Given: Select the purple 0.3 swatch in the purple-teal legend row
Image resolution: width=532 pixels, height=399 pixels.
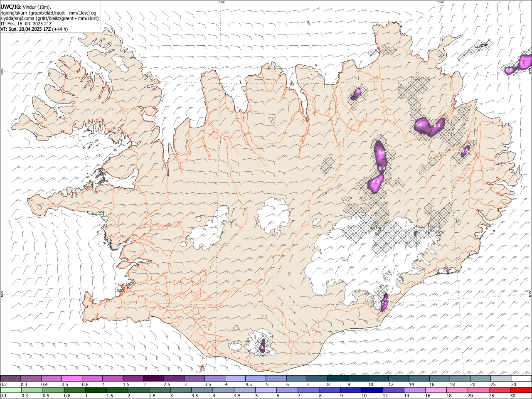Looking at the screenshot, I should (31, 379).
